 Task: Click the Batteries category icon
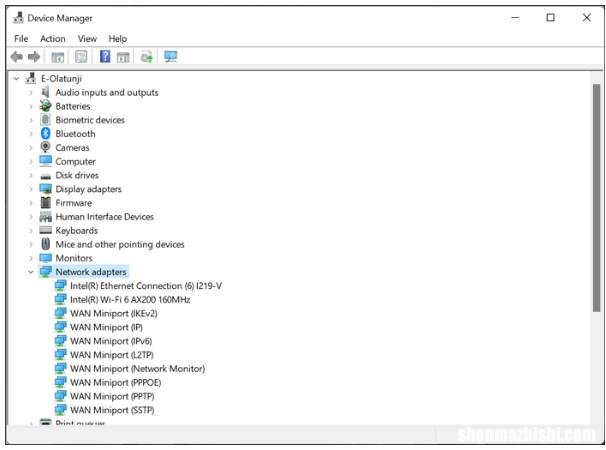pos(46,106)
